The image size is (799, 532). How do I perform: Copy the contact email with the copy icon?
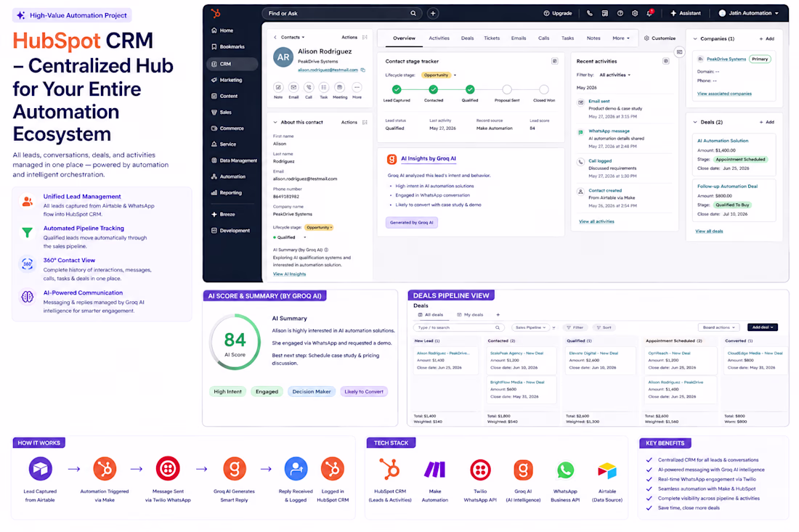362,70
